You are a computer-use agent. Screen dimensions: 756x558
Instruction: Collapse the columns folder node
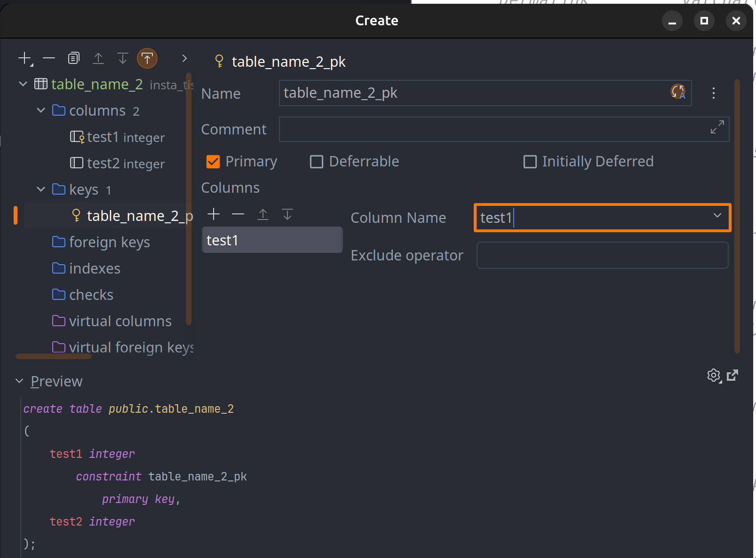(41, 110)
